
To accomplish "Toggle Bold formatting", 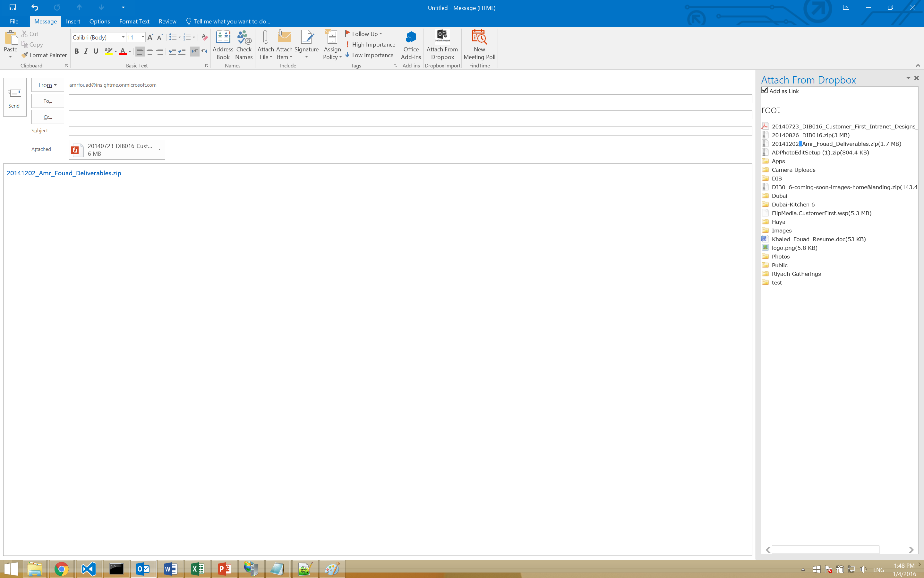I will [x=76, y=51].
